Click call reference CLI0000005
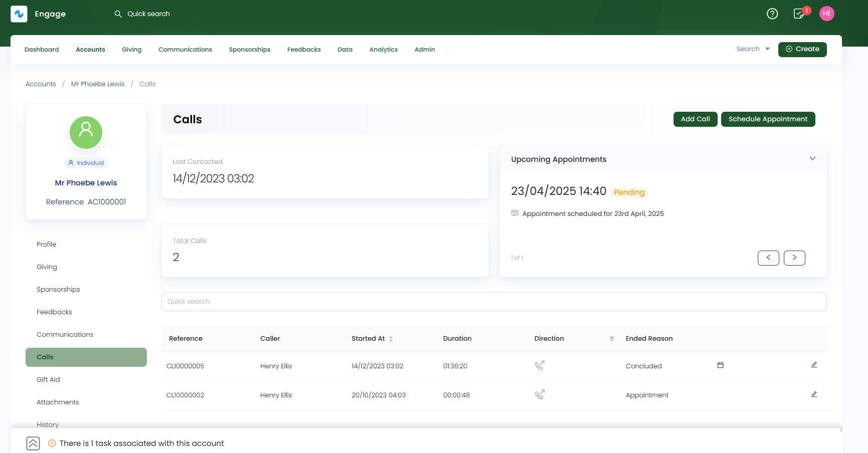Viewport: 868px width, 453px height. [185, 366]
